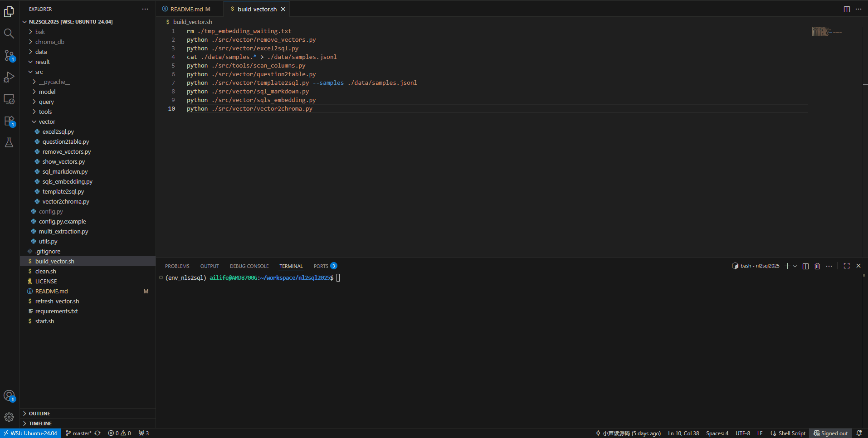Click bash - nl2sql2025 terminal label
This screenshot has width=868, height=438.
click(x=756, y=266)
